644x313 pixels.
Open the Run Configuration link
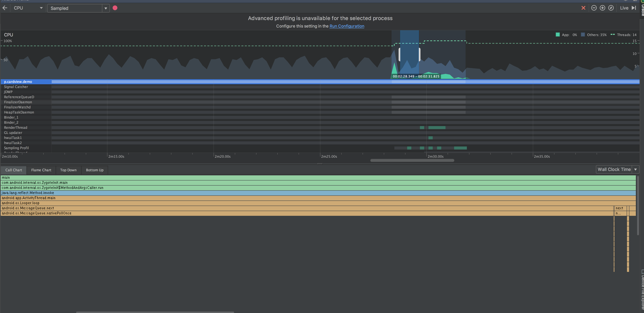pyautogui.click(x=346, y=26)
